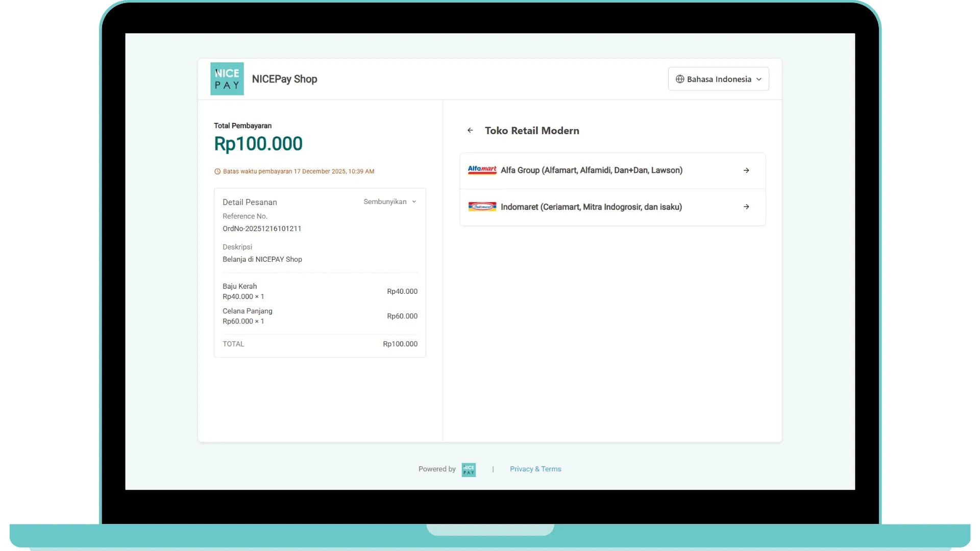
Task: Click the Baju Kerah item name
Action: 239,286
